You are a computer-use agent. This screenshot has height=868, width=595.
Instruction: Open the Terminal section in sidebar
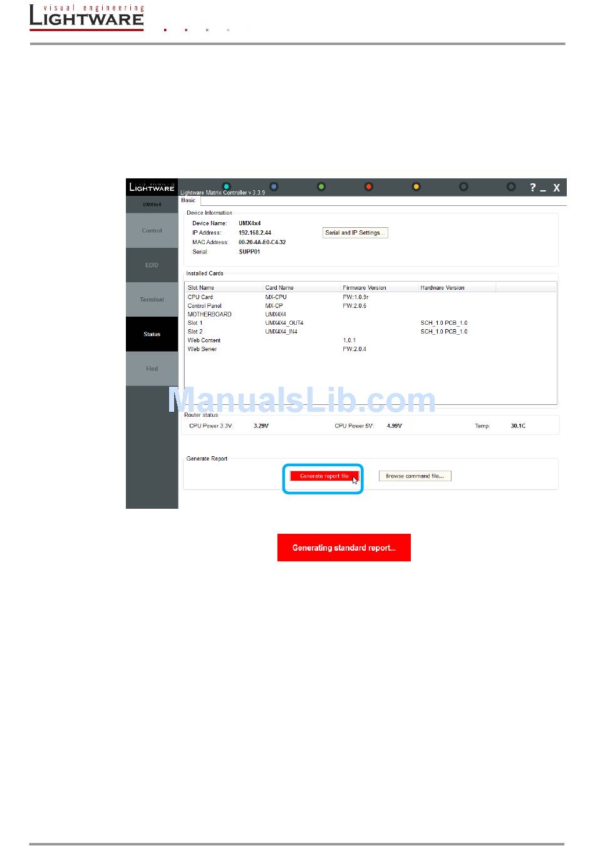(152, 300)
